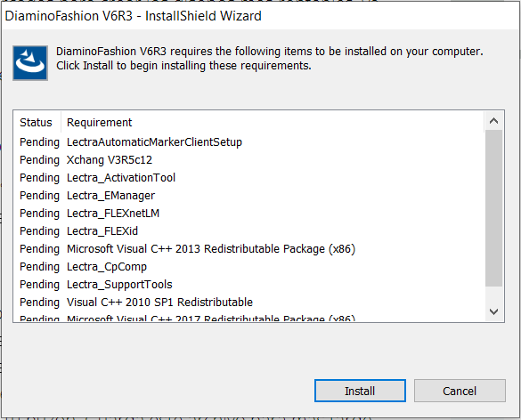Click the scroll up arrow in requirements list

[x=493, y=121]
